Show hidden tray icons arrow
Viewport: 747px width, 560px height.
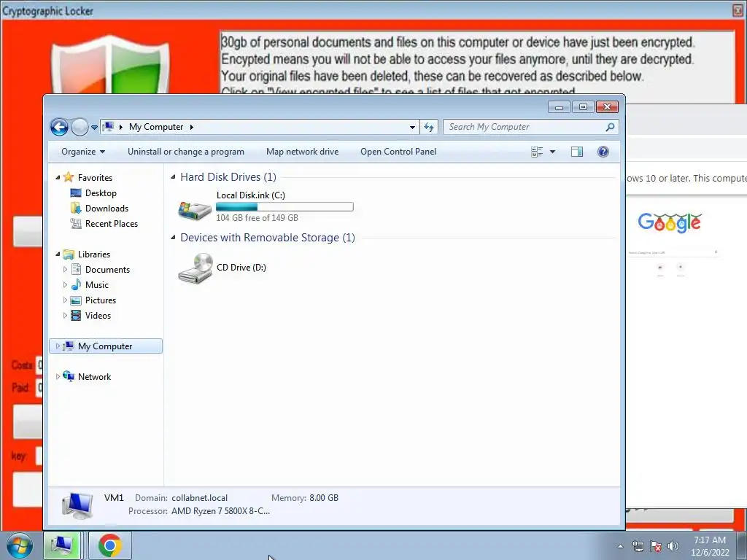pyautogui.click(x=620, y=546)
